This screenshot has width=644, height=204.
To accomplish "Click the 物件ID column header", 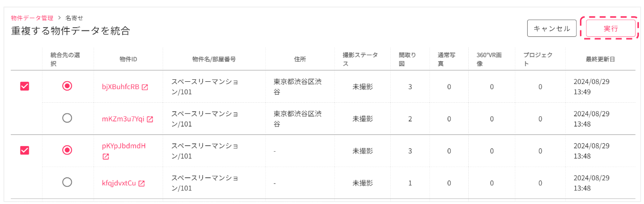I will click(128, 59).
